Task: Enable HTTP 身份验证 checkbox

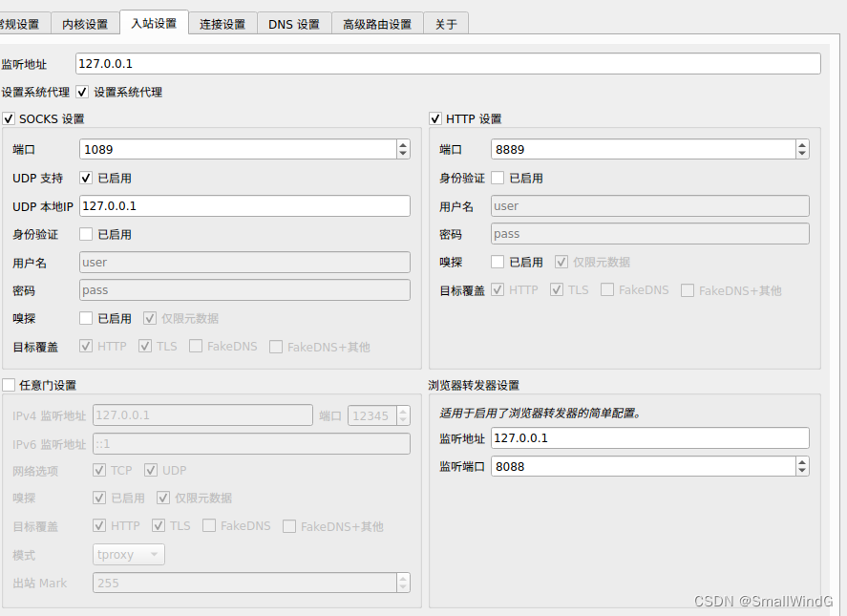Action: (x=498, y=178)
